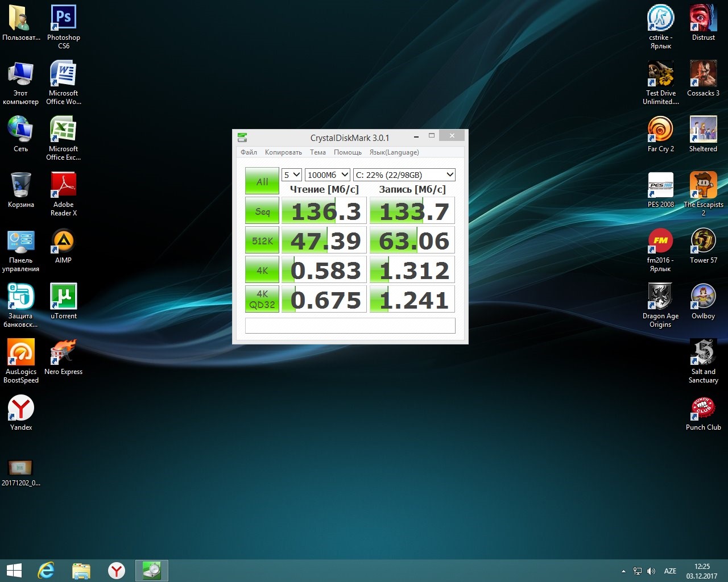Open the Файл menu in CrystalDiskMark
This screenshot has height=582, width=728.
coord(249,152)
